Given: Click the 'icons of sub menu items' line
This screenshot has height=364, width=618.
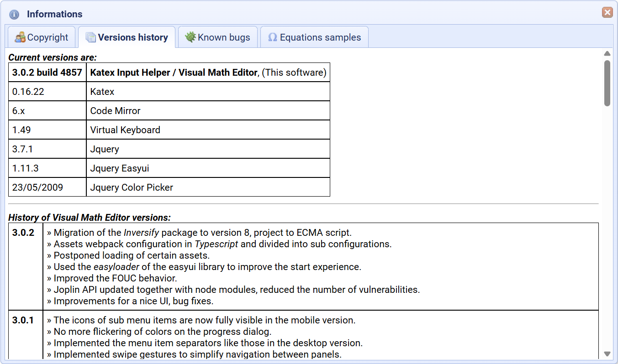Looking at the screenshot, I should click(201, 320).
